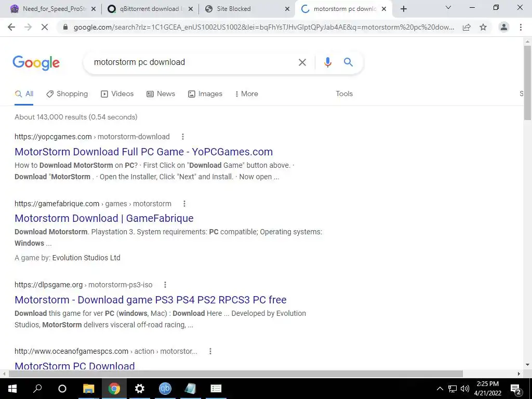Select the Images results filter
This screenshot has width=532, height=399.
(205, 94)
